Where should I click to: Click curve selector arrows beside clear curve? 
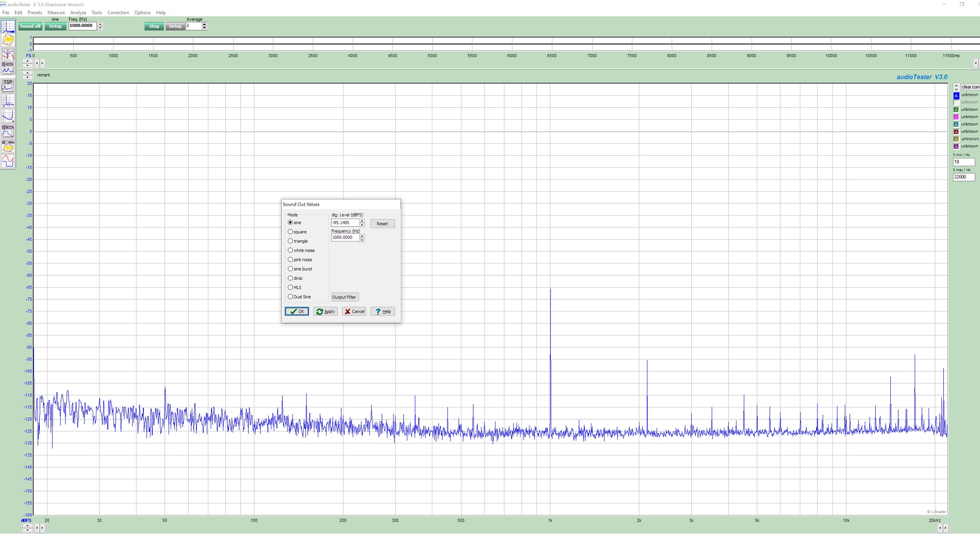(956, 87)
